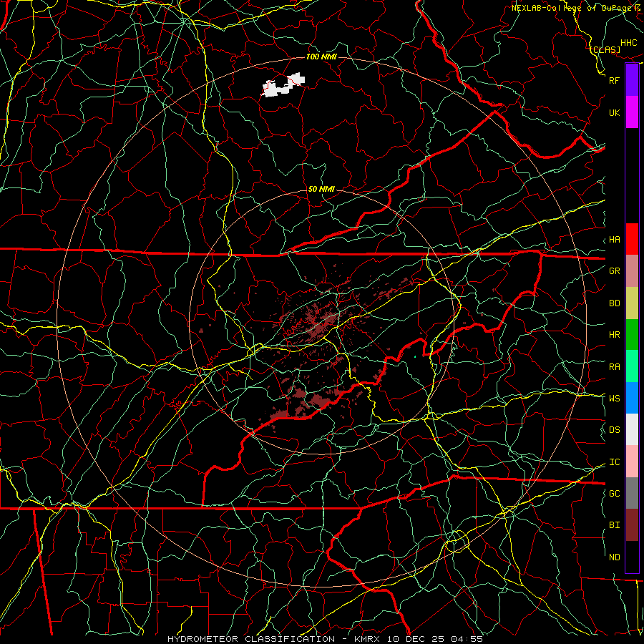
Task: Click the GC legend label
Action: [x=615, y=494]
